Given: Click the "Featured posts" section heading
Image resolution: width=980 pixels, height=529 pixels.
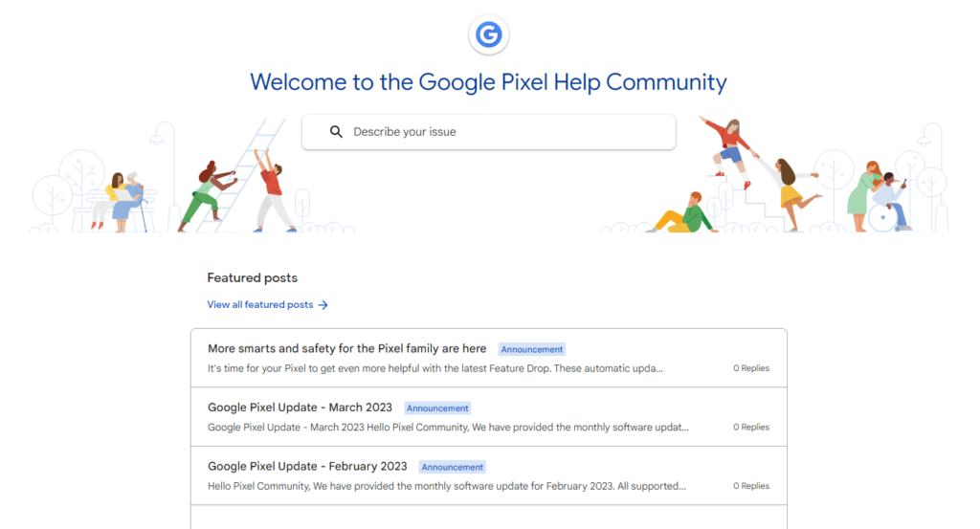Looking at the screenshot, I should click(253, 278).
